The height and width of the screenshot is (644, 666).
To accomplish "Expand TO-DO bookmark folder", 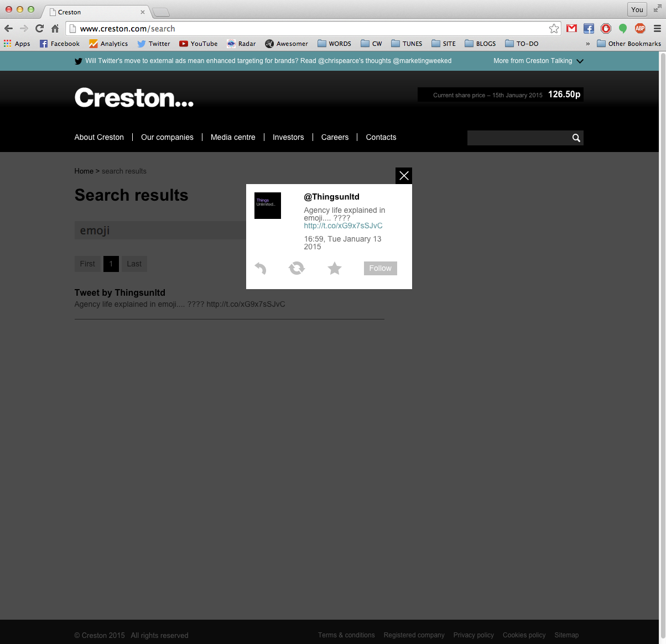I will [522, 44].
